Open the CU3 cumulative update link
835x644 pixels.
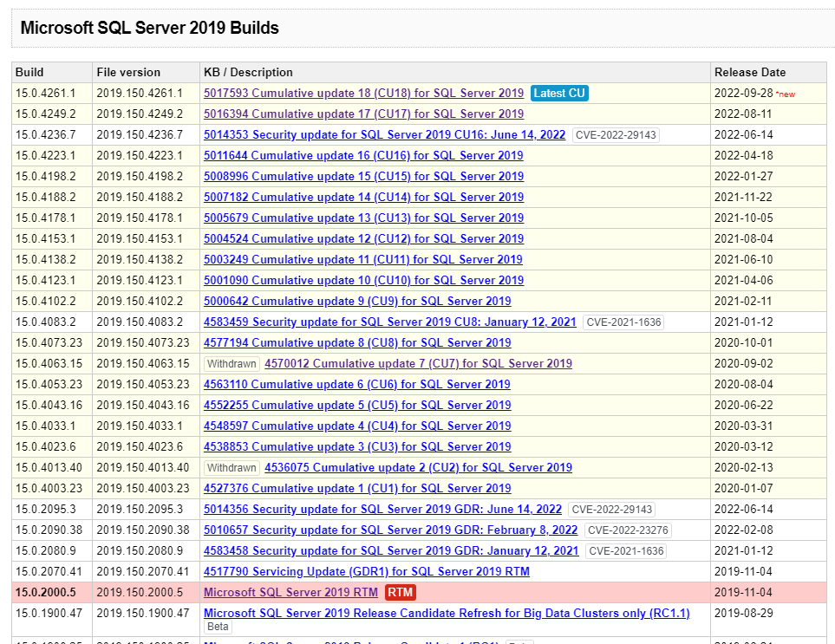357,446
